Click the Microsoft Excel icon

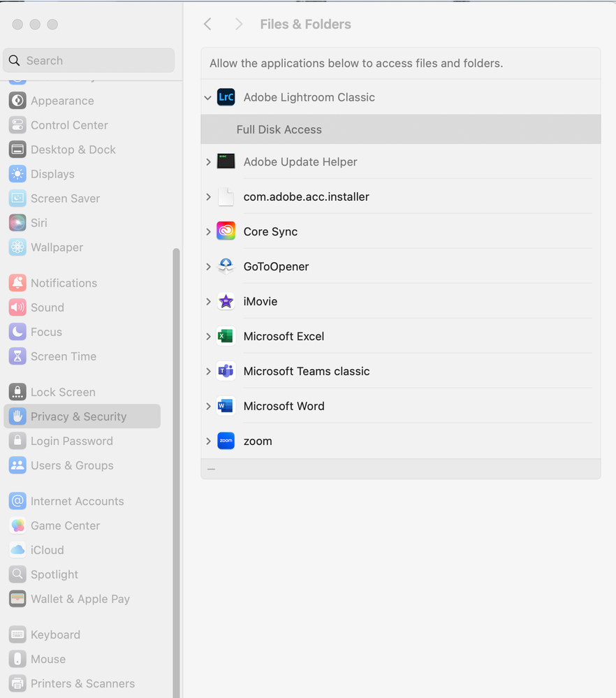[226, 336]
